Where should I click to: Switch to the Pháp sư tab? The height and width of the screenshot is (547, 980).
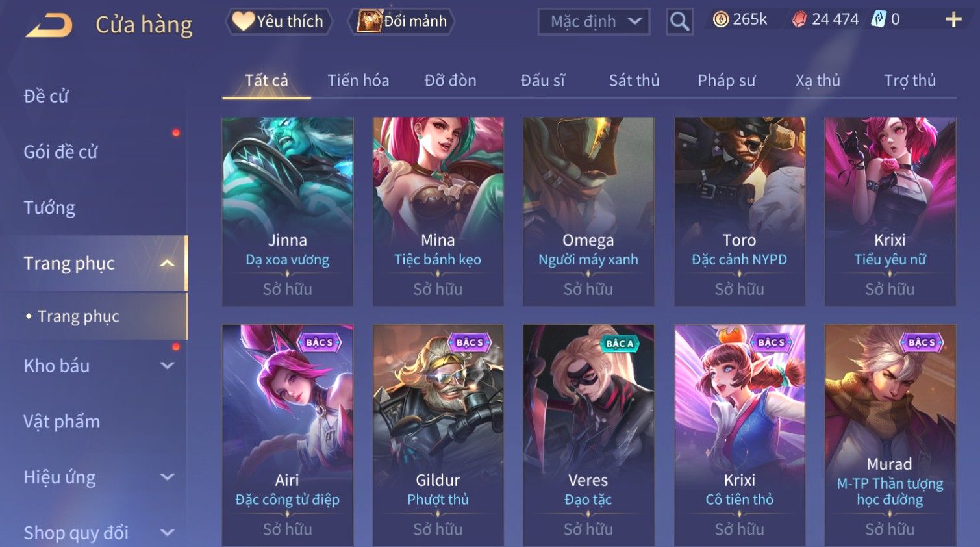coord(726,81)
